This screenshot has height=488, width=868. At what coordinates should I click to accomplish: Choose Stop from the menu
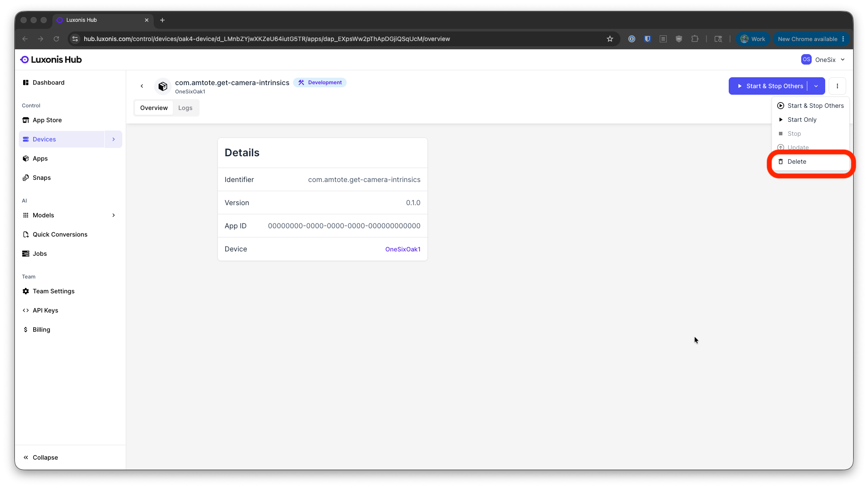click(811, 134)
